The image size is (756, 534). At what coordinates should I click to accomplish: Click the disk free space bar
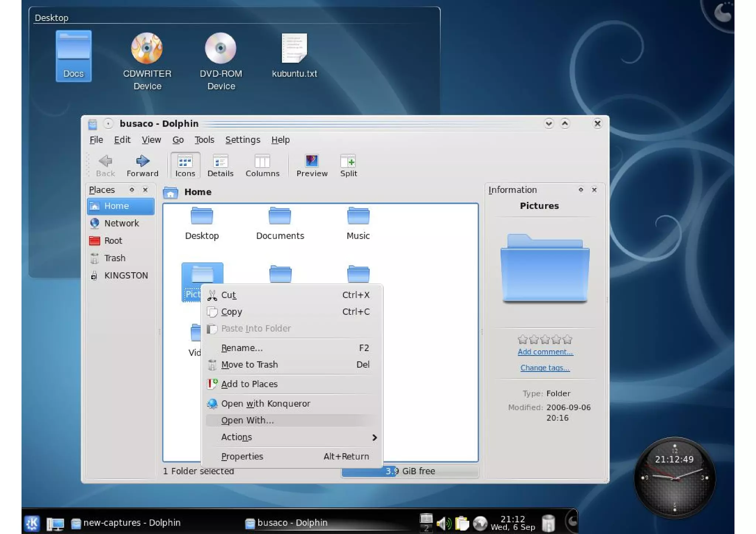(x=410, y=471)
